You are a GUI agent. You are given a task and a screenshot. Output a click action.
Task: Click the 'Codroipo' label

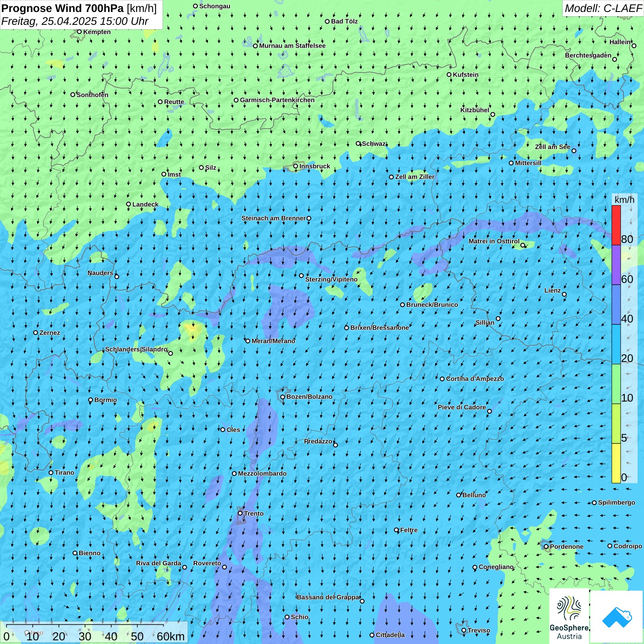(x=628, y=546)
